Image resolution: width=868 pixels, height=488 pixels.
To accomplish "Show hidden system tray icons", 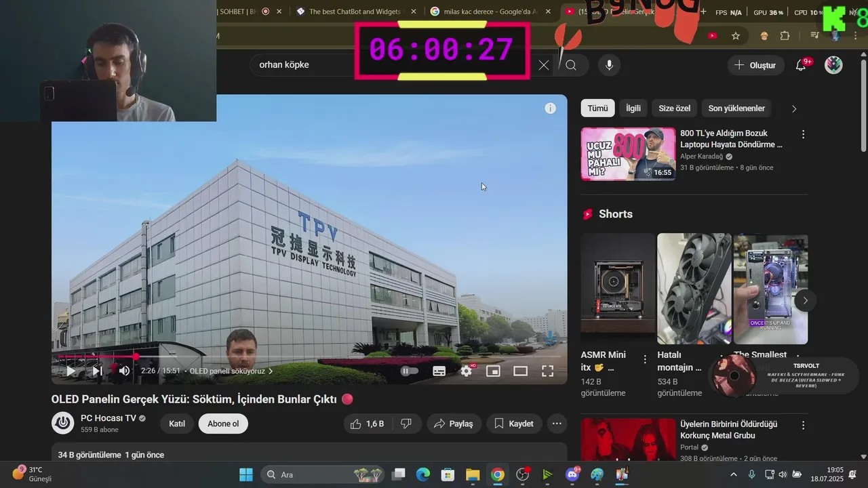I will click(x=733, y=474).
